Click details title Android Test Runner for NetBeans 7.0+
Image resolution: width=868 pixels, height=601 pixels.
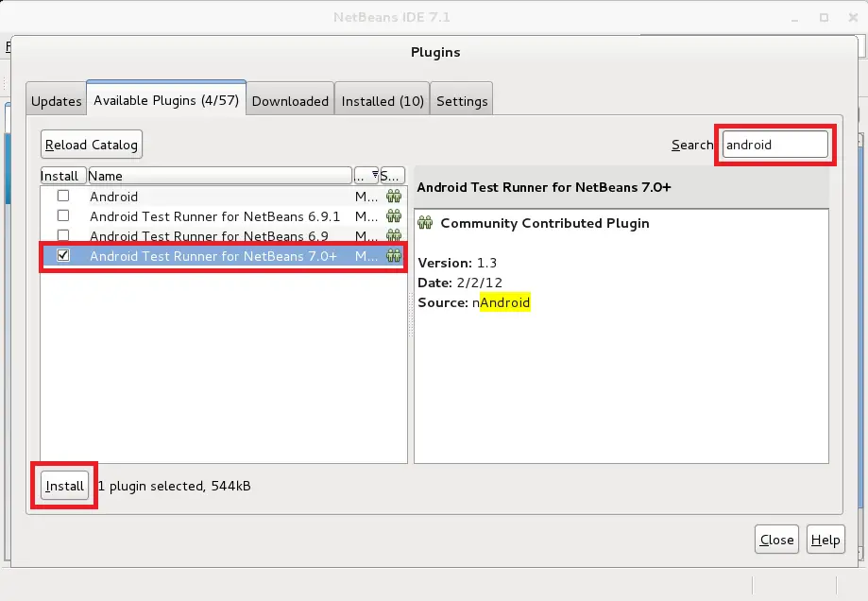[544, 187]
